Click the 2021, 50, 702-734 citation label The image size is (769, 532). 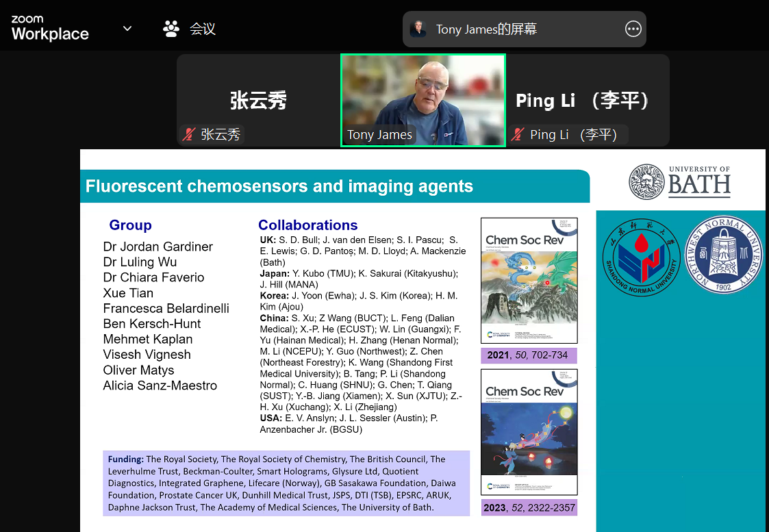point(529,355)
